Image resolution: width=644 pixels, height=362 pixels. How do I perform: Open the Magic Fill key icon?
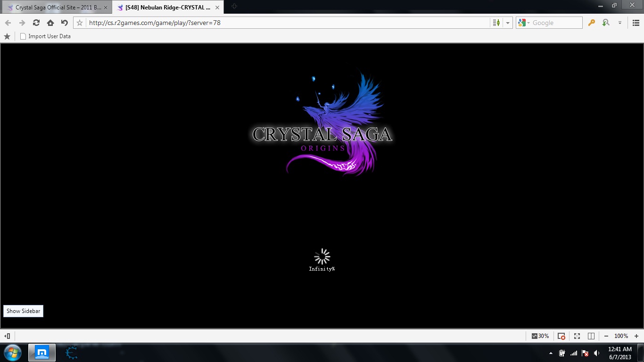coord(591,23)
